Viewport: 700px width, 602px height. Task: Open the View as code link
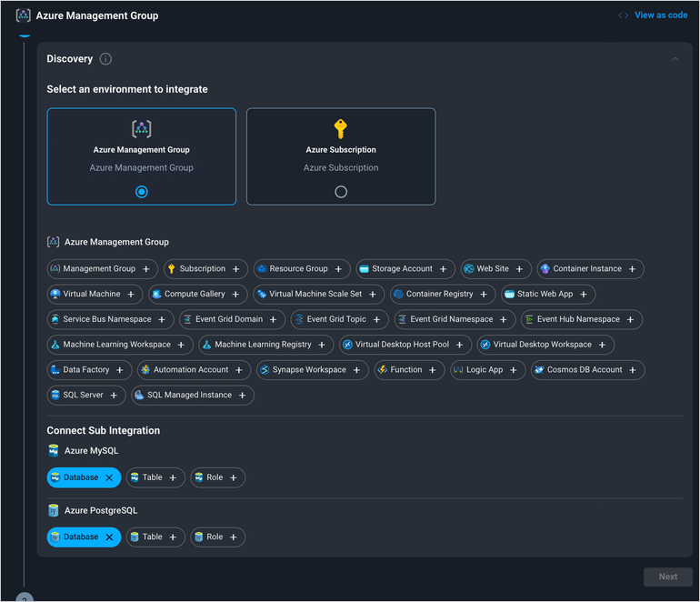[653, 15]
